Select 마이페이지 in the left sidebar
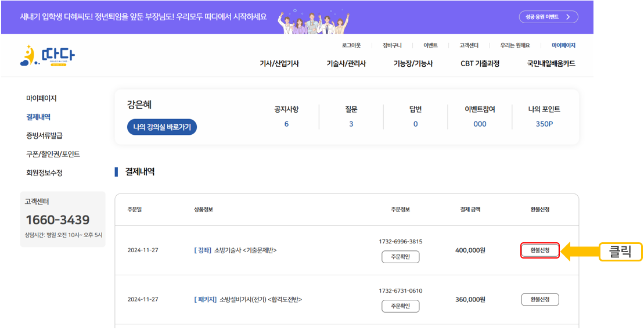 41,98
